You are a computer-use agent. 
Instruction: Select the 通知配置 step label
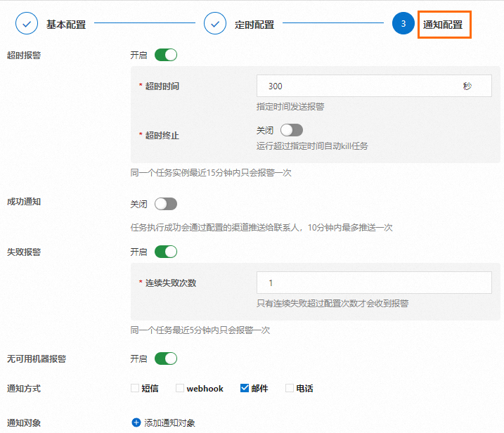[443, 25]
